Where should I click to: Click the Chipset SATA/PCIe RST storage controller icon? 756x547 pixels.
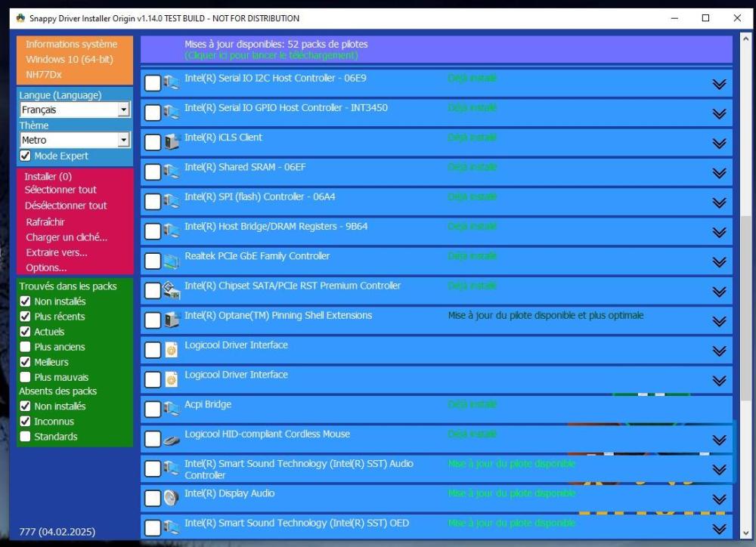pyautogui.click(x=171, y=290)
